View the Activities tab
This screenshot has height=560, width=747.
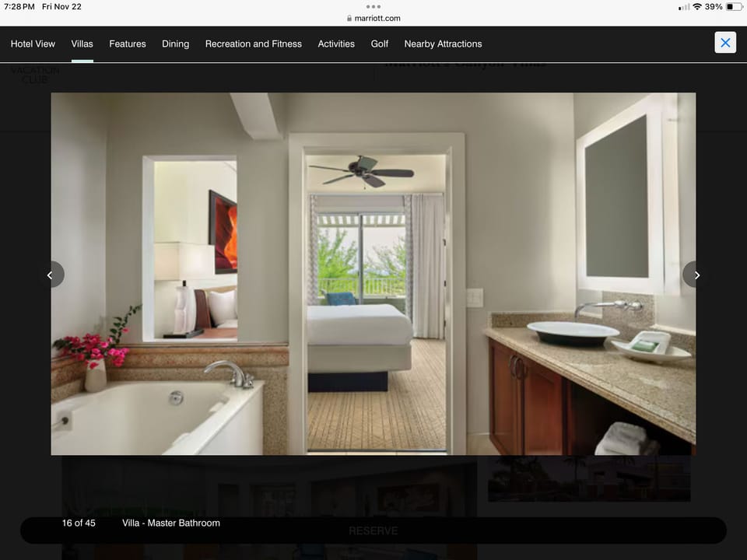pos(336,44)
